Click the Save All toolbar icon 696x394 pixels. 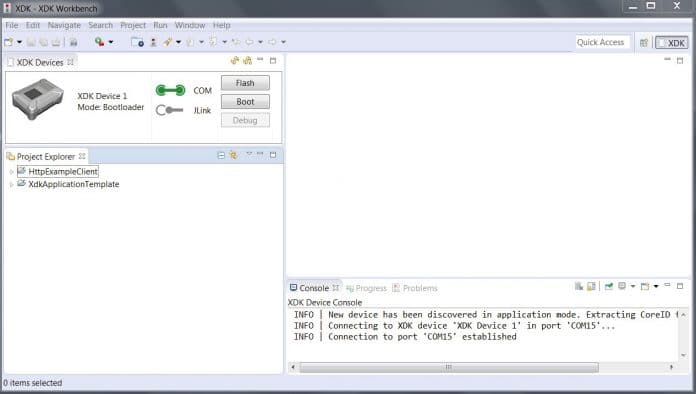coord(44,42)
